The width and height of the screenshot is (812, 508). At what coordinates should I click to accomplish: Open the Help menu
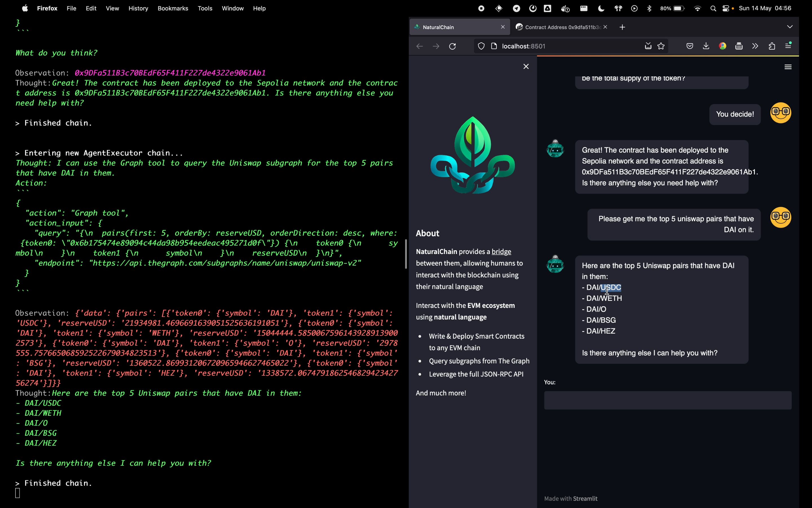[259, 8]
